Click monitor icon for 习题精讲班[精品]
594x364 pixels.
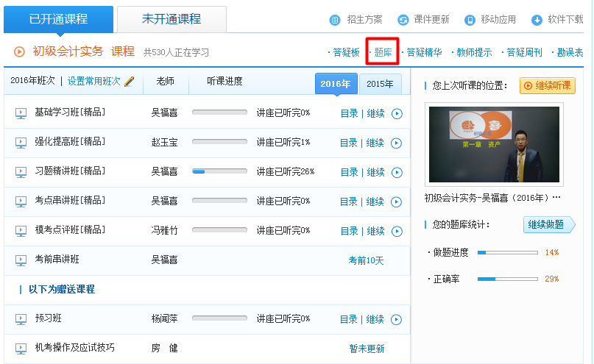(21, 172)
